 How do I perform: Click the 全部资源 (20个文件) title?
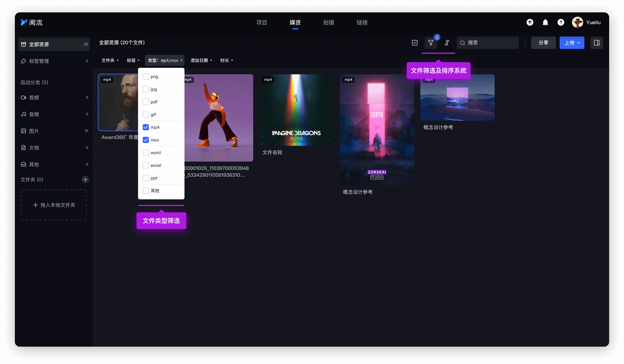122,42
